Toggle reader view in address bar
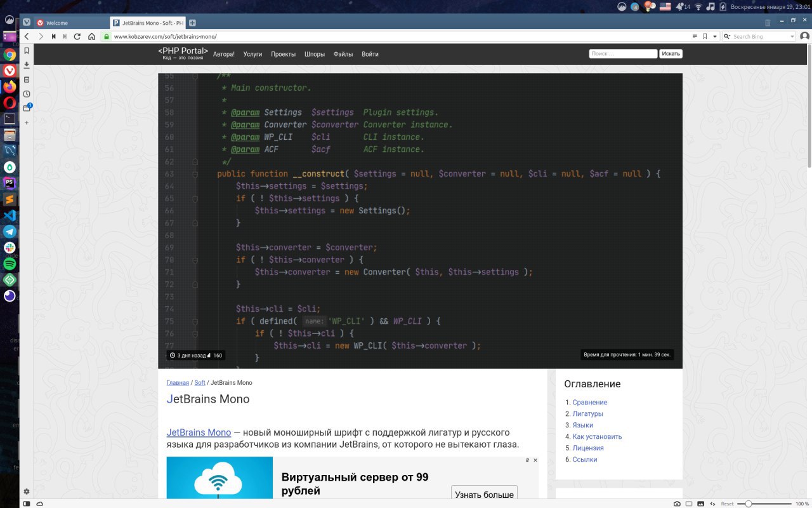This screenshot has height=508, width=812. tap(695, 37)
